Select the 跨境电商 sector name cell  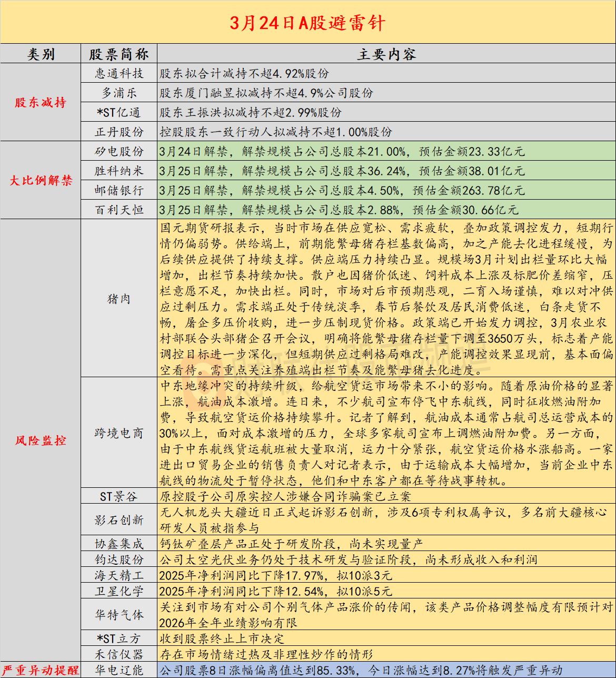(x=119, y=433)
